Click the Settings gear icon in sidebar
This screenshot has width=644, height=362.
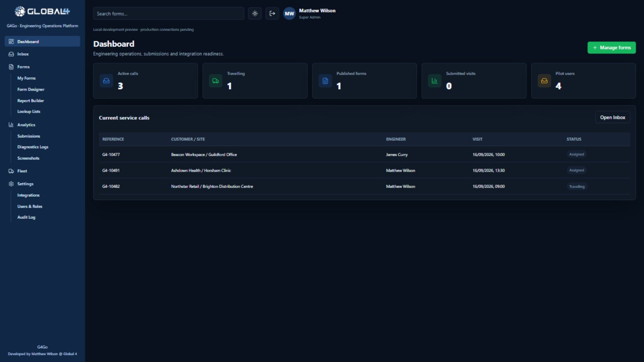click(x=11, y=184)
